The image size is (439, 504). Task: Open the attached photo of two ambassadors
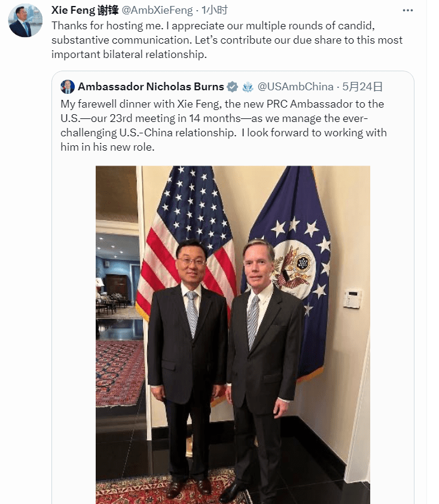pos(233,335)
